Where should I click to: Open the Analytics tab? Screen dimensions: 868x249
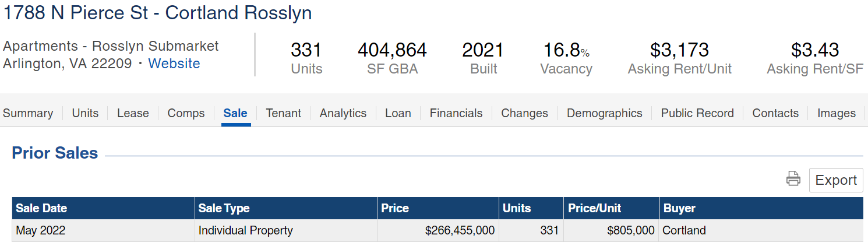tap(343, 113)
